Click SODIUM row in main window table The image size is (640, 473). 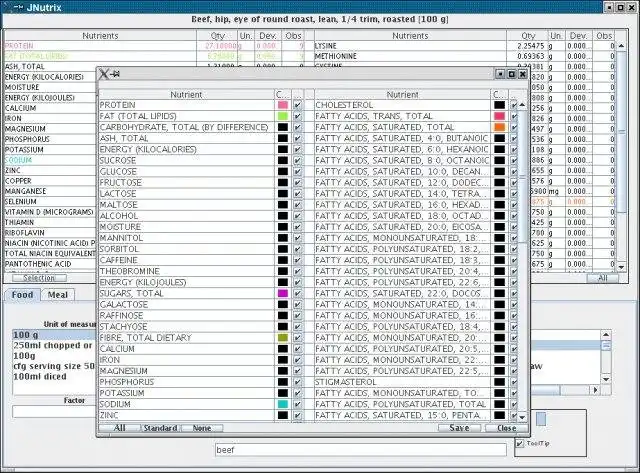click(50, 160)
